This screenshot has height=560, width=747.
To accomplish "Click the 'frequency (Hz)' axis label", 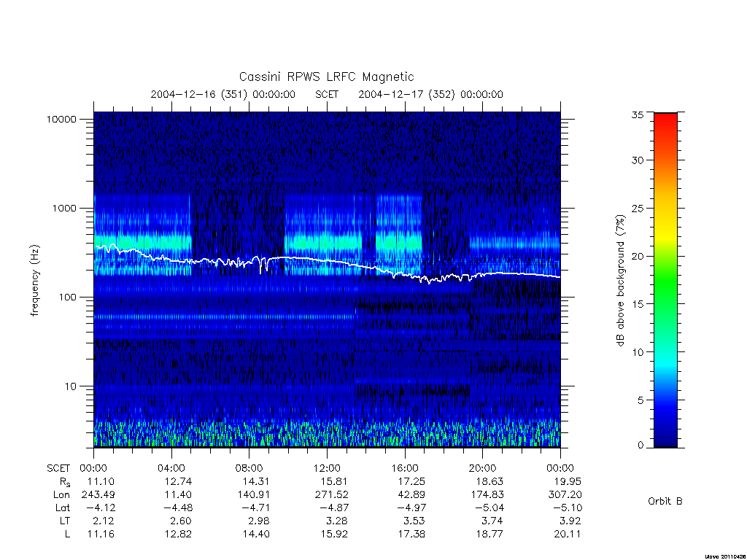I will 35,281.
